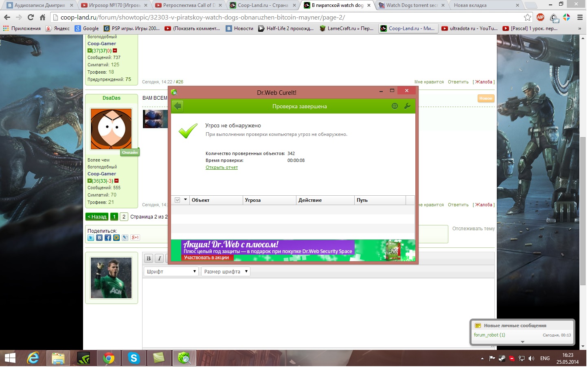
Task: Open Internet Explorer from taskbar
Action: pyautogui.click(x=33, y=358)
